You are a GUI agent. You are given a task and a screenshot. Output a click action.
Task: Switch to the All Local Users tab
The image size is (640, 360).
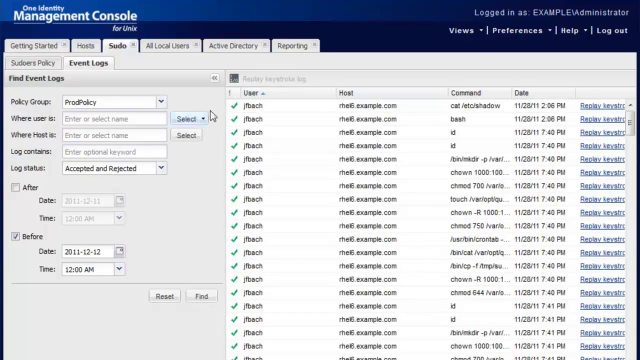[167, 46]
